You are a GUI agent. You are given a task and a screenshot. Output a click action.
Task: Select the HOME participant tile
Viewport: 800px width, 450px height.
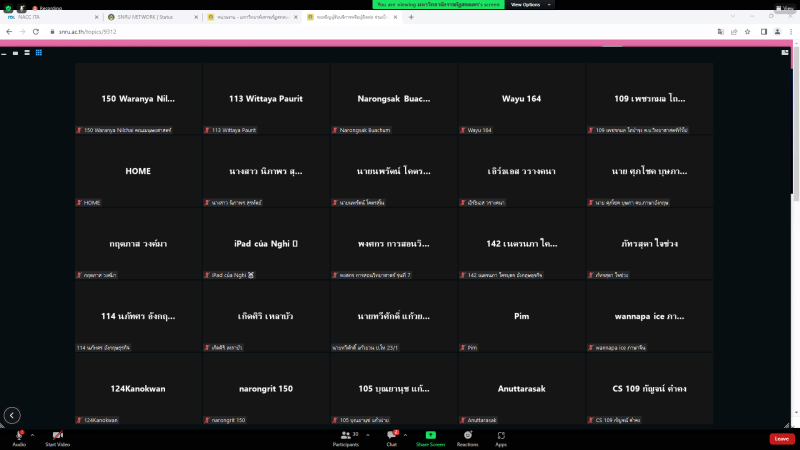138,171
